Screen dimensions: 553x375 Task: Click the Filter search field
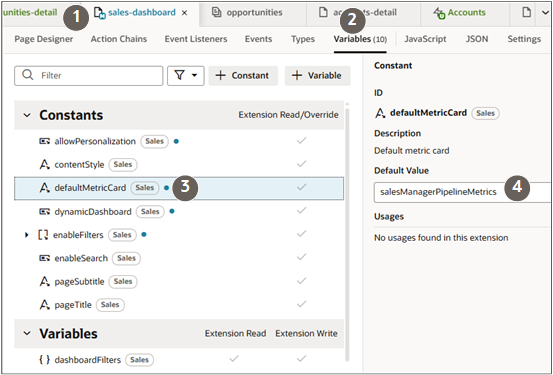89,75
